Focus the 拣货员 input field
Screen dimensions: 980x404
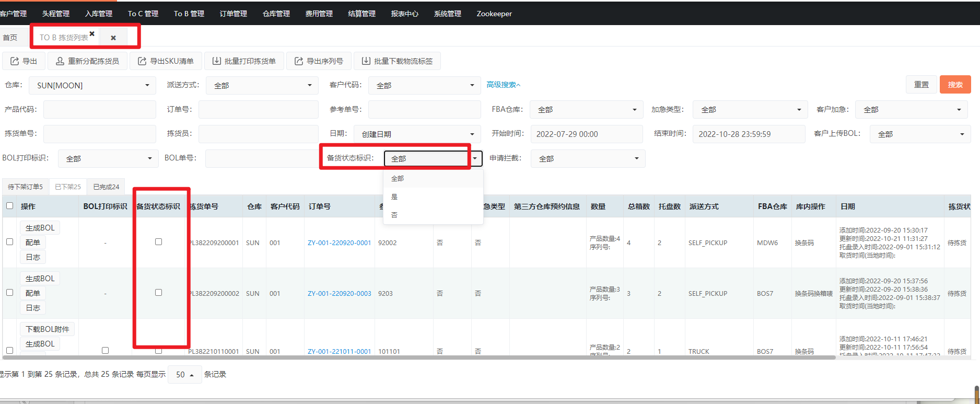(x=259, y=134)
